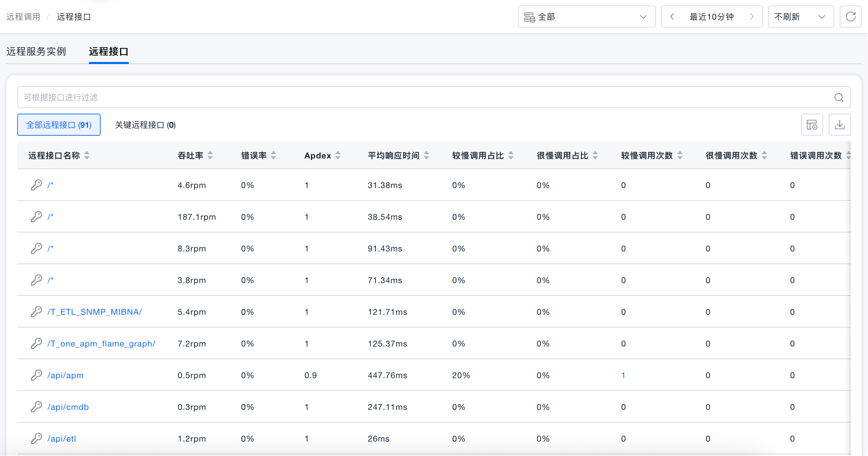Click the refresh icon button

[x=850, y=17]
